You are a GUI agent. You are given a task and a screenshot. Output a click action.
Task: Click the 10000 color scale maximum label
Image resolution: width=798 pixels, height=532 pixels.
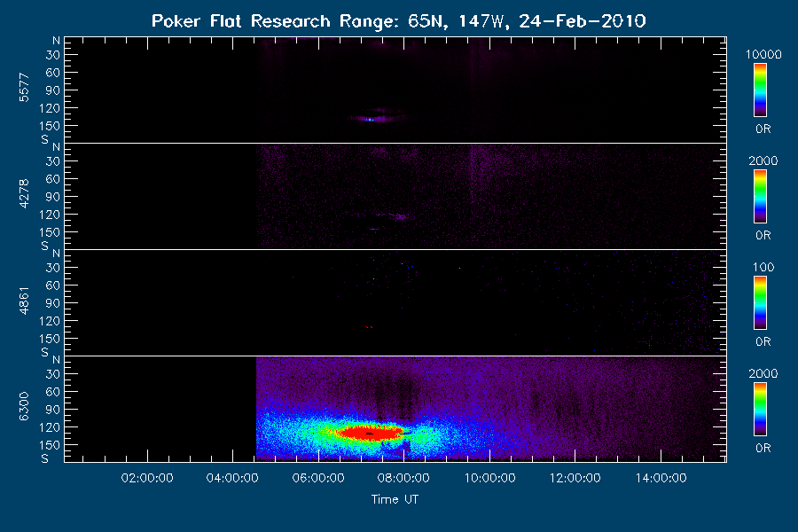pos(763,54)
